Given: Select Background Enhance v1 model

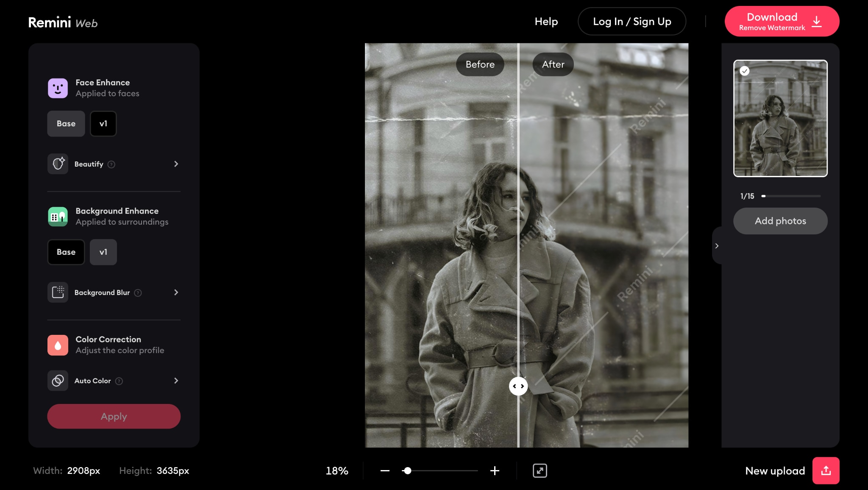Looking at the screenshot, I should pyautogui.click(x=103, y=252).
